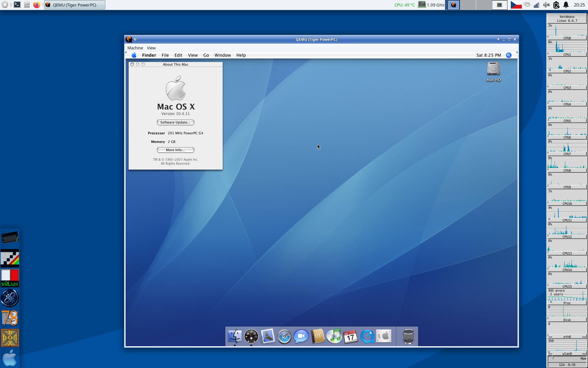Launch iTunes from the Dock
588x368 pixels.
334,336
